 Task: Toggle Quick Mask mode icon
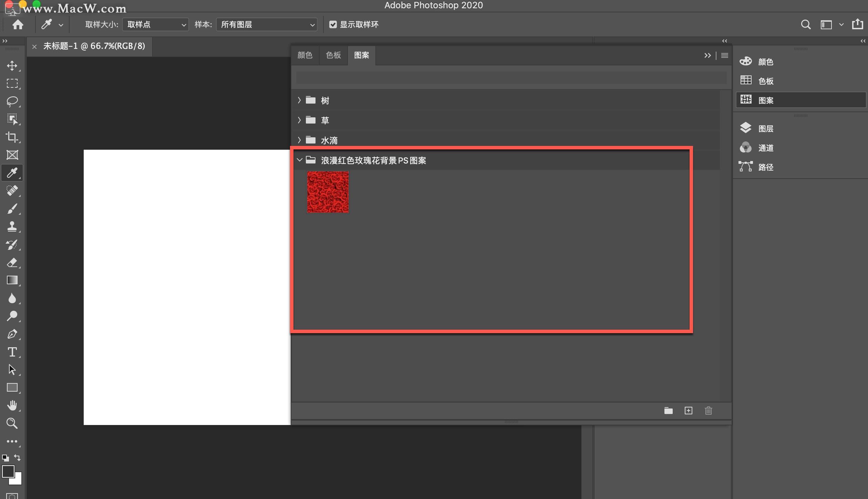12,496
